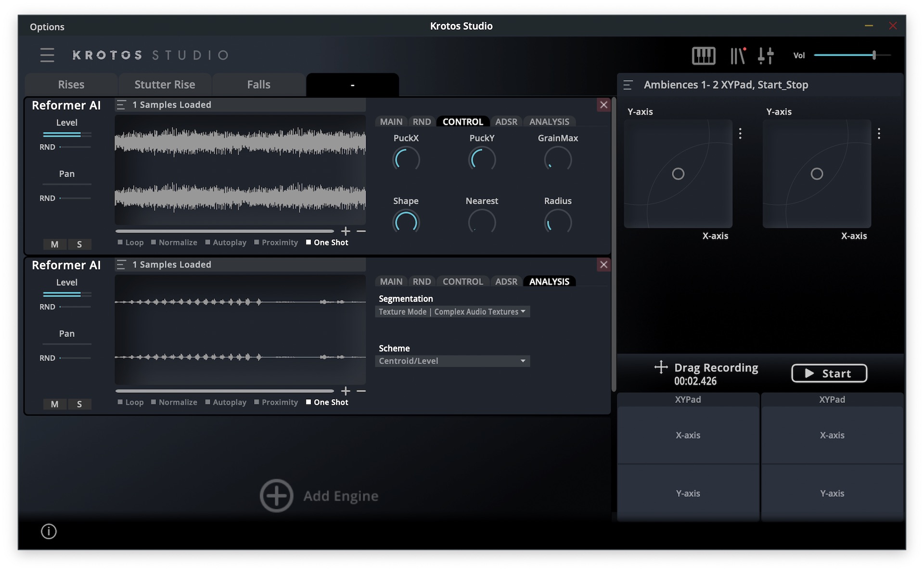Open ADSR tab in first engine
Viewport: 924px width, 571px height.
(506, 122)
